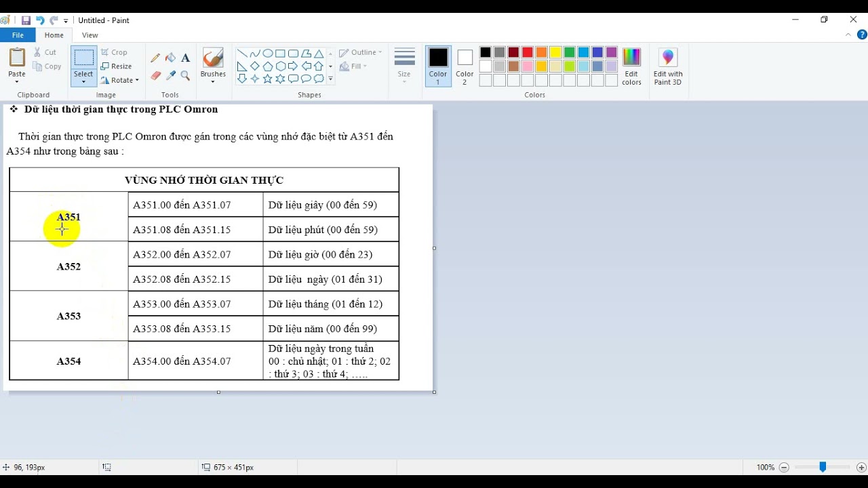The image size is (868, 488).
Task: Choose the Oval callout shape
Action: (306, 79)
